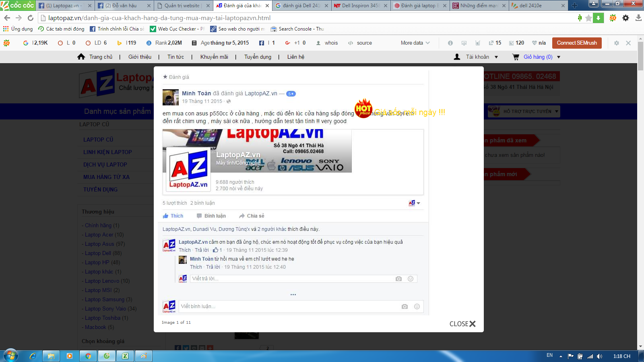Open whois lookup in SEOquake bar
Screen dimensions: 644x362
point(327,43)
